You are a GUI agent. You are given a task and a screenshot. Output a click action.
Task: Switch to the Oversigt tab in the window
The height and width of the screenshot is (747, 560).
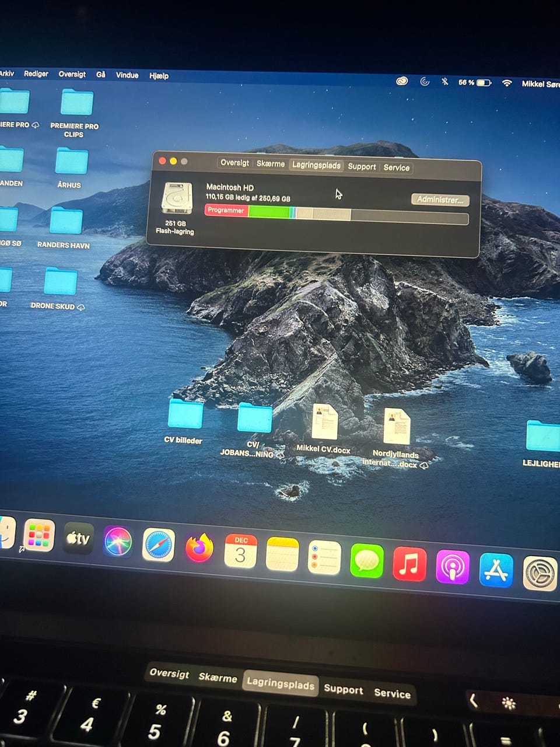[235, 163]
